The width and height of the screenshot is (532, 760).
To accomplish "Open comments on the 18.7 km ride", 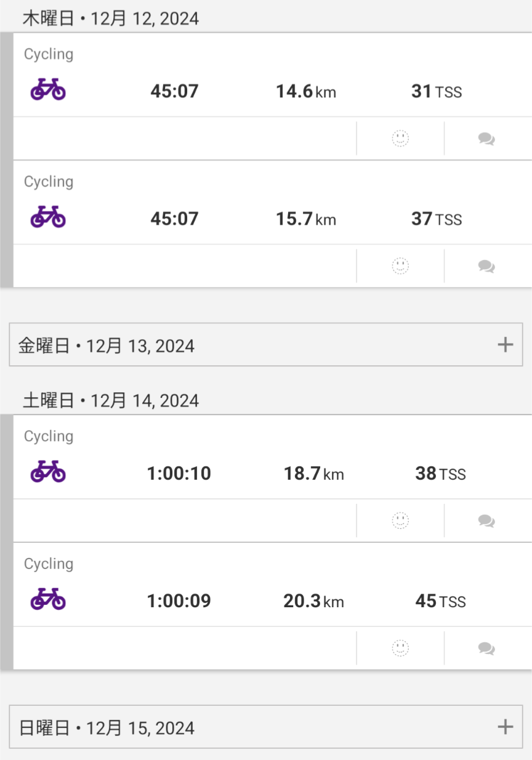I will coord(486,522).
